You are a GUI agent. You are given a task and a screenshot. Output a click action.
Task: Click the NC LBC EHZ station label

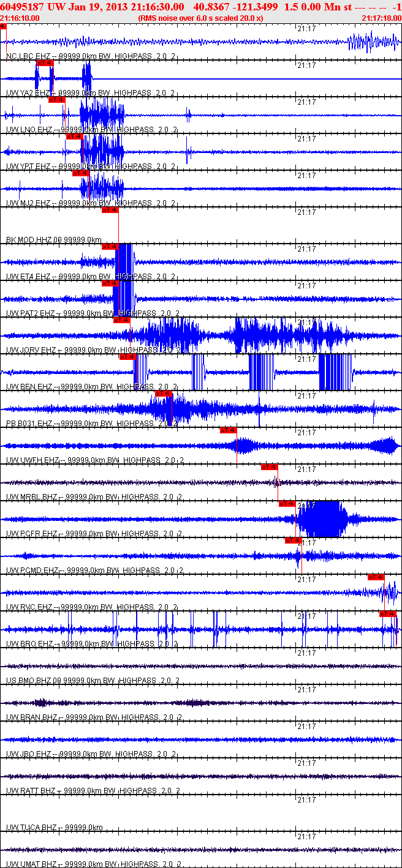pyautogui.click(x=91, y=56)
